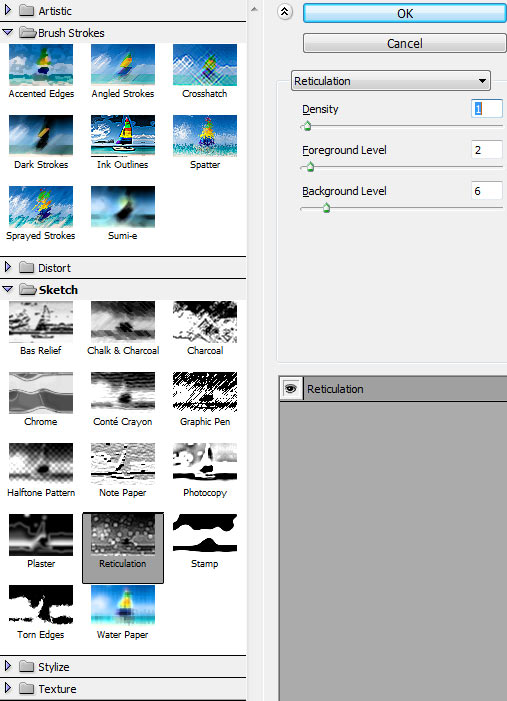Select the Accented Edges filter thumbnail
The width and height of the screenshot is (507, 701).
coord(41,65)
